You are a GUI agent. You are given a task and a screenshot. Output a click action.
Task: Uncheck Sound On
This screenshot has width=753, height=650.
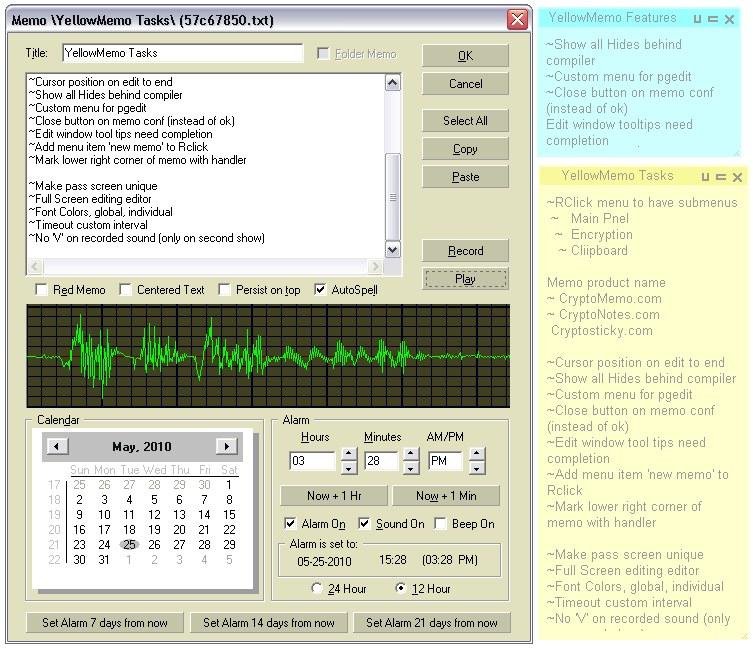364,523
